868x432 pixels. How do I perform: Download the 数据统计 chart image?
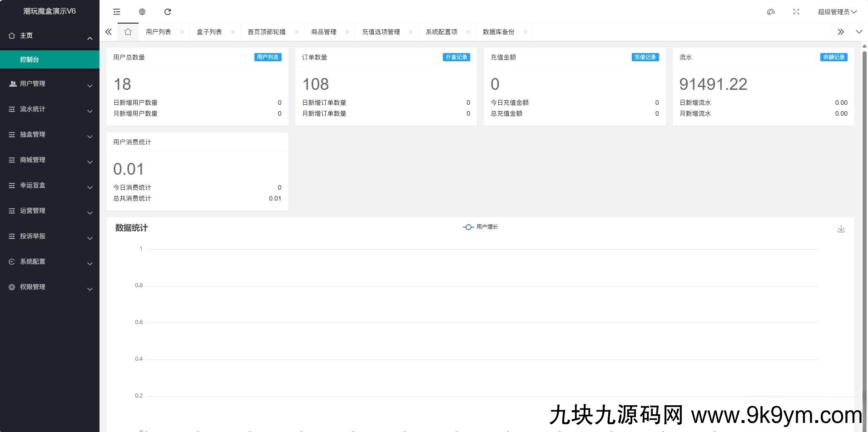pos(841,229)
